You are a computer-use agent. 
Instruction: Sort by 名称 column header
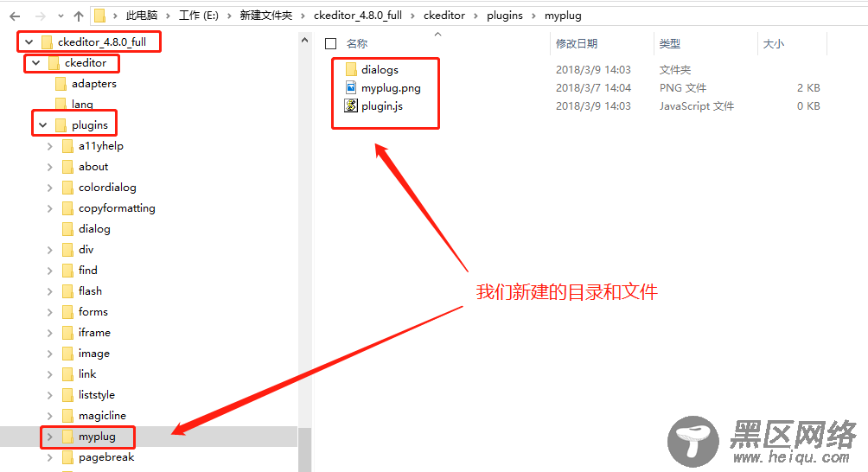click(356, 44)
